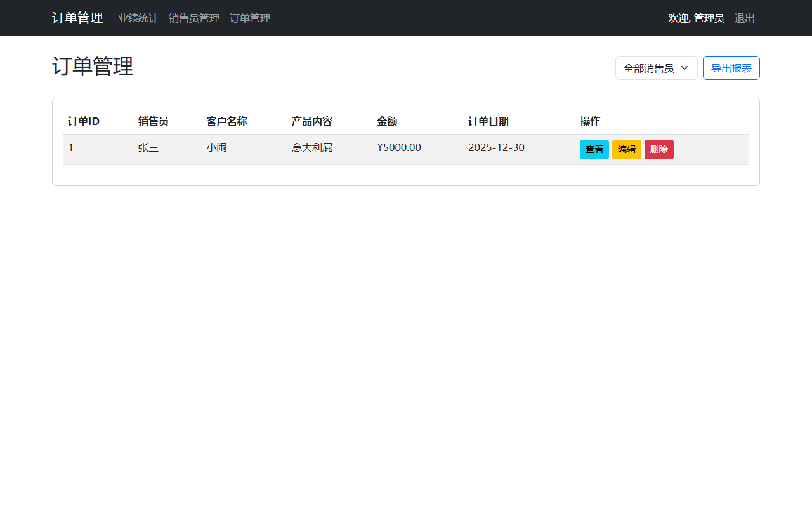
Task: Go to 销售员管理 in the navbar
Action: [x=193, y=18]
